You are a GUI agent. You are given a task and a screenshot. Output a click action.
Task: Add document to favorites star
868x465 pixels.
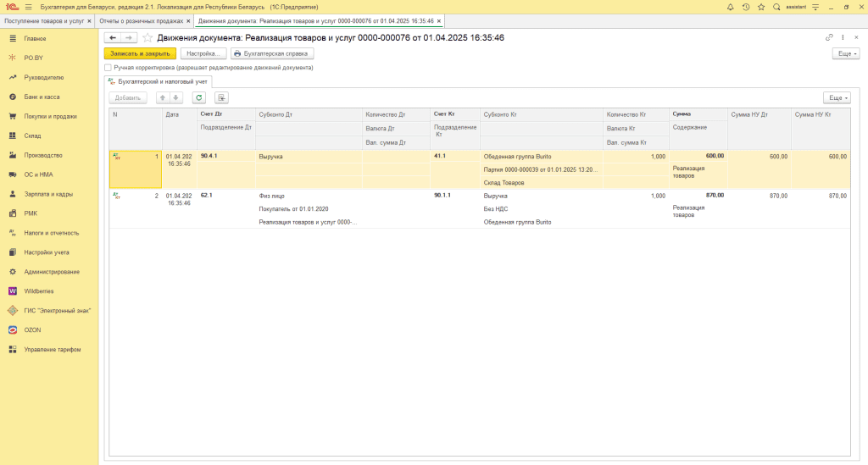[x=147, y=37]
